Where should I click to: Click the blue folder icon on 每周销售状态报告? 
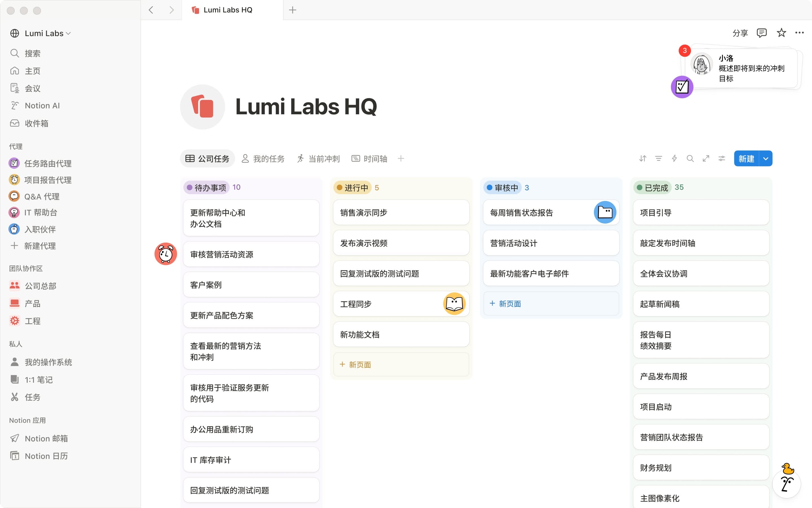(605, 212)
